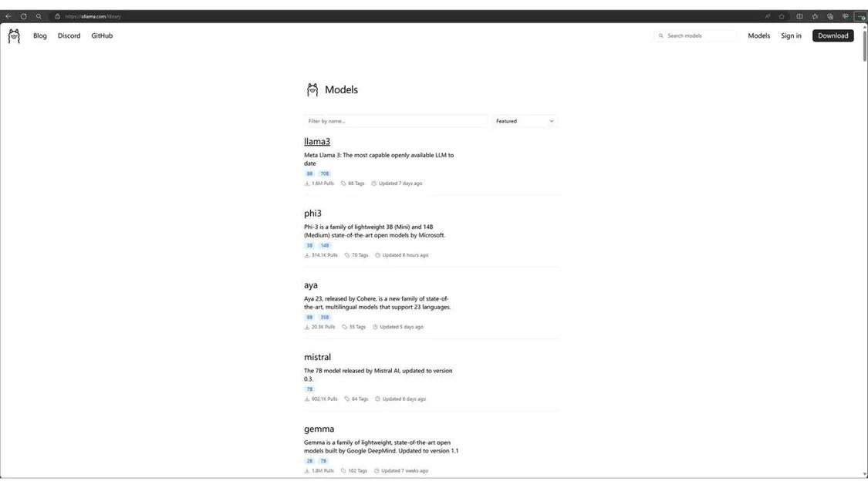This screenshot has height=488, width=868.
Task: Click the read aloud icon in address bar
Action: coord(768,17)
